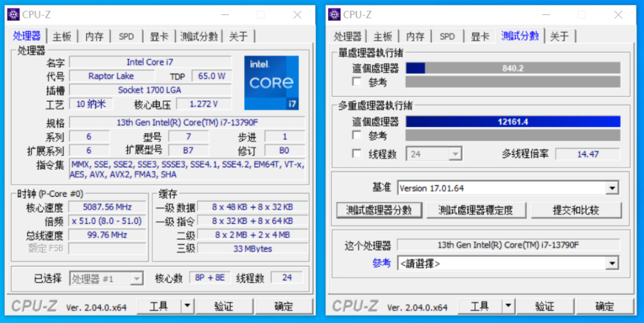Click 測試處理器穩定度 button
The height and width of the screenshot is (323, 644).
(x=476, y=210)
